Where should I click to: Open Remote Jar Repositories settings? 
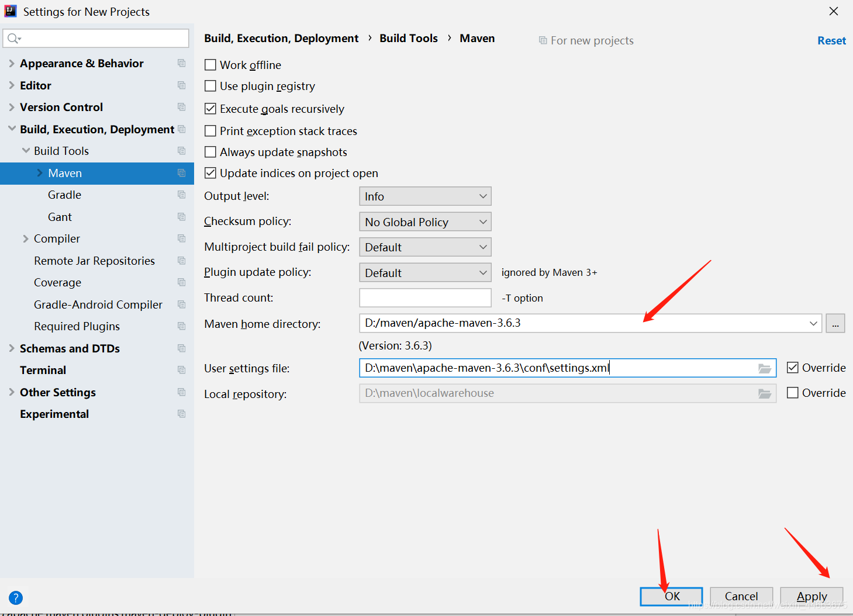pos(94,261)
